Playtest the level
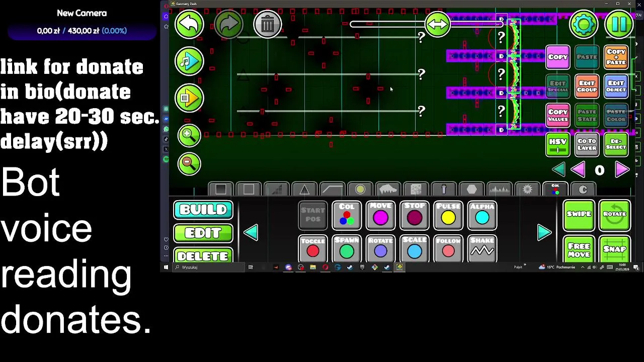The height and width of the screenshot is (362, 644). point(189,98)
